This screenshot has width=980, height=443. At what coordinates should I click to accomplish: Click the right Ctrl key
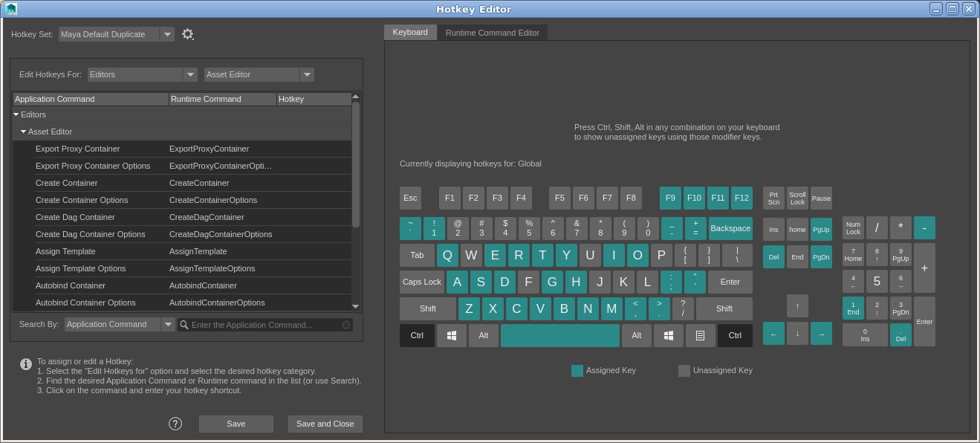[735, 335]
